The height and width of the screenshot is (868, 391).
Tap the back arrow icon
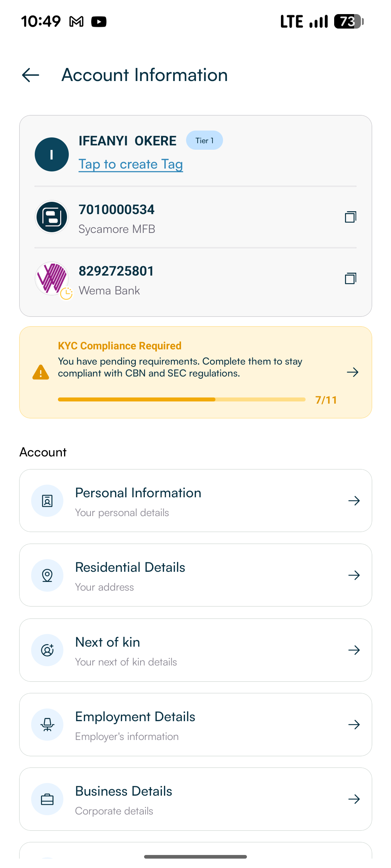tap(31, 75)
